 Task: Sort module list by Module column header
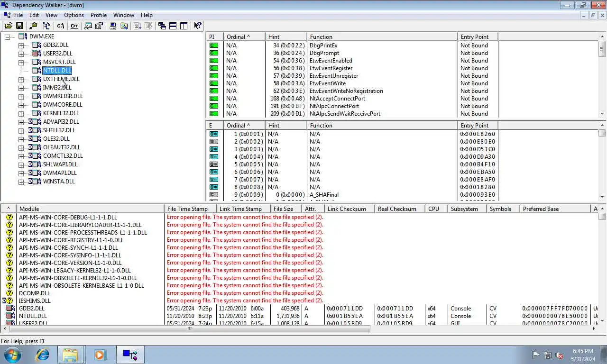pyautogui.click(x=90, y=209)
